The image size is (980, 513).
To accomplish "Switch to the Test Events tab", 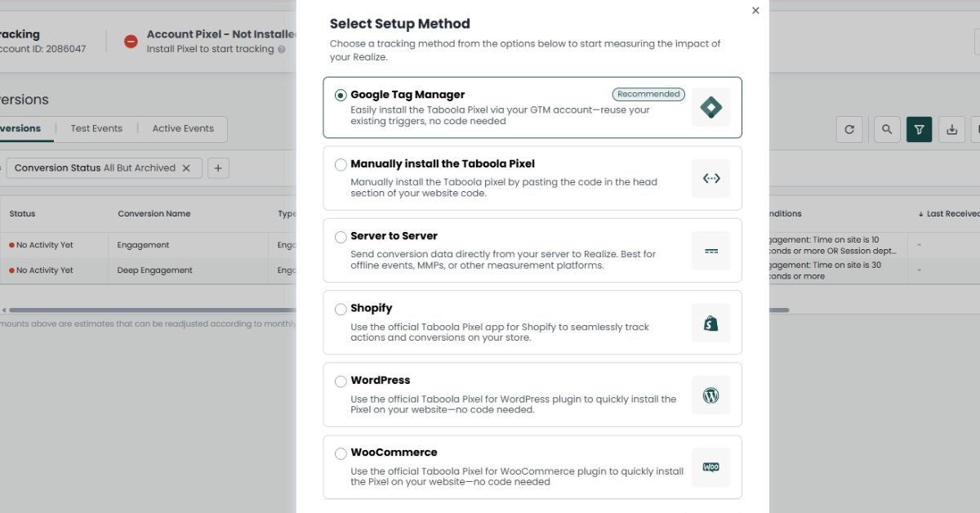I will click(x=96, y=128).
